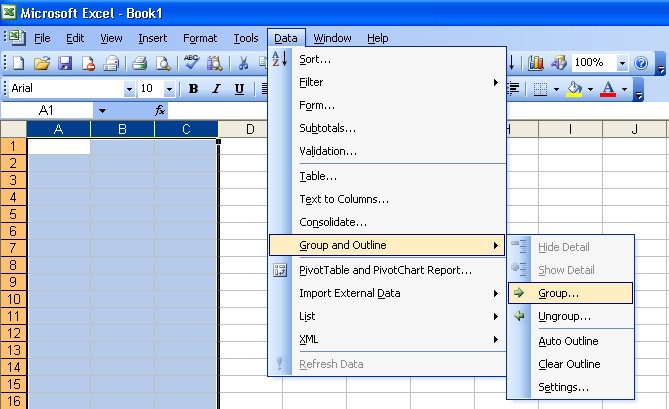669x409 pixels.
Task: Save the workbook with the floppy disk icon
Action: tap(65, 63)
